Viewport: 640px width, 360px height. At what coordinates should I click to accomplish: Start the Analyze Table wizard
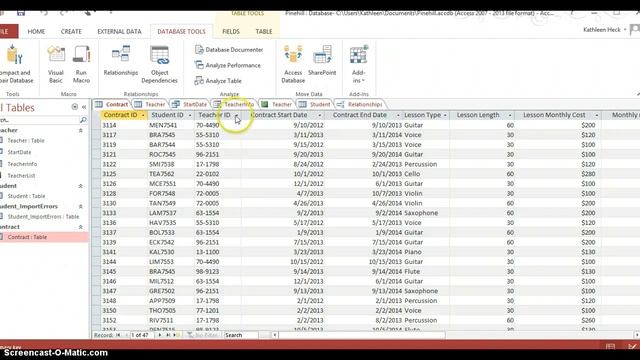coord(218,81)
